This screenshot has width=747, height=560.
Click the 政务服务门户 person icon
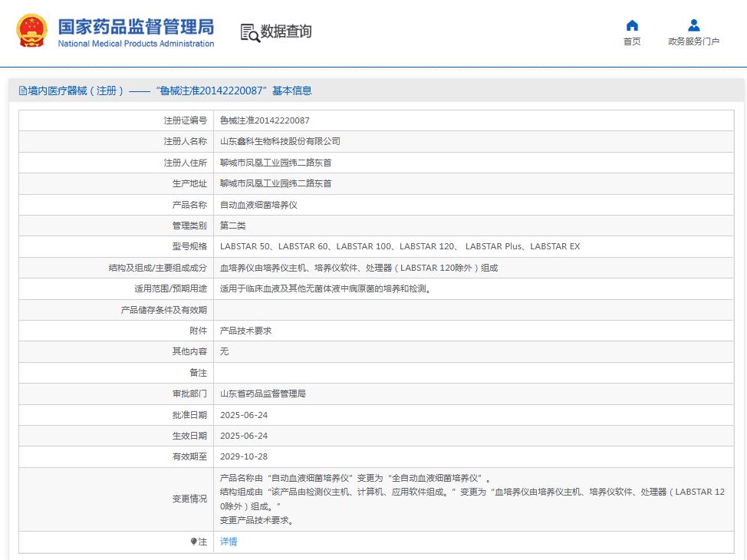click(693, 25)
